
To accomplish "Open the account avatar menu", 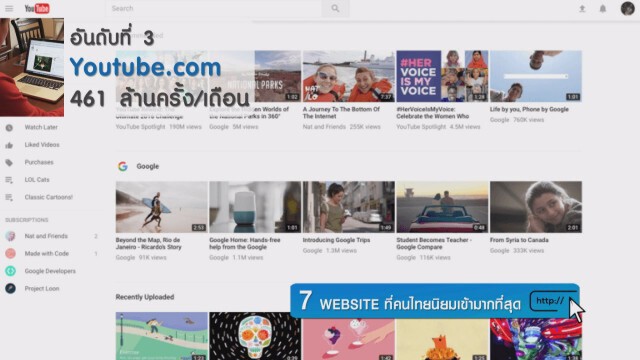I will [x=627, y=9].
